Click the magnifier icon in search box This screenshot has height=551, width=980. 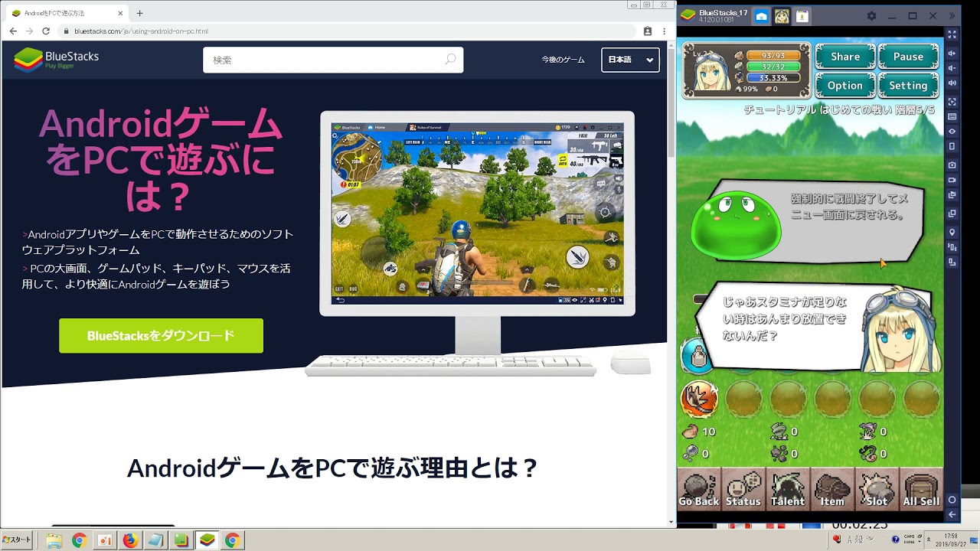click(x=450, y=60)
